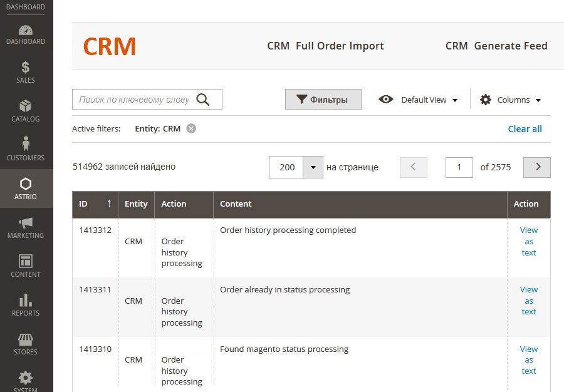The image size is (564, 392).
Task: View record 1413312 as text
Action: pyautogui.click(x=529, y=241)
